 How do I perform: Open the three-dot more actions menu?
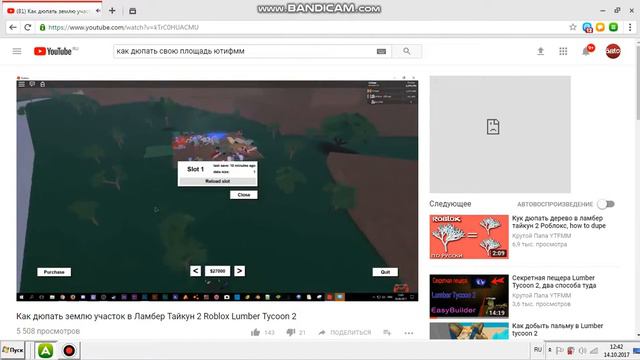(x=409, y=333)
